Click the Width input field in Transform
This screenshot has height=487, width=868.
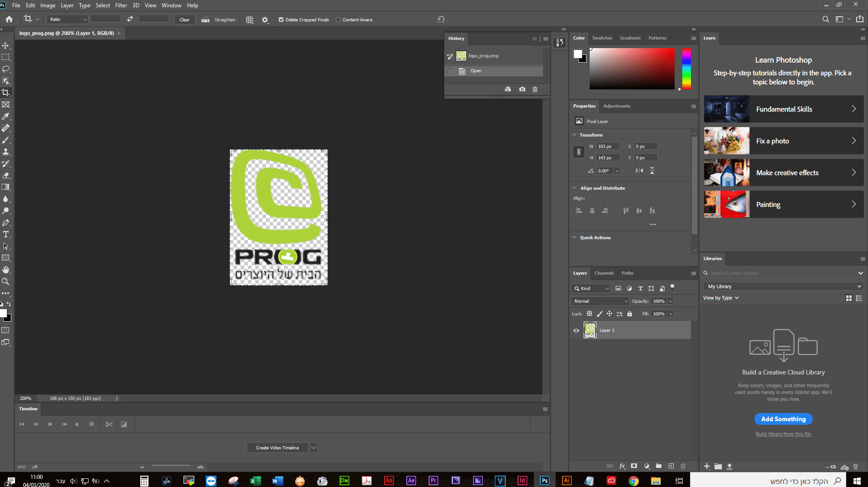click(x=608, y=147)
